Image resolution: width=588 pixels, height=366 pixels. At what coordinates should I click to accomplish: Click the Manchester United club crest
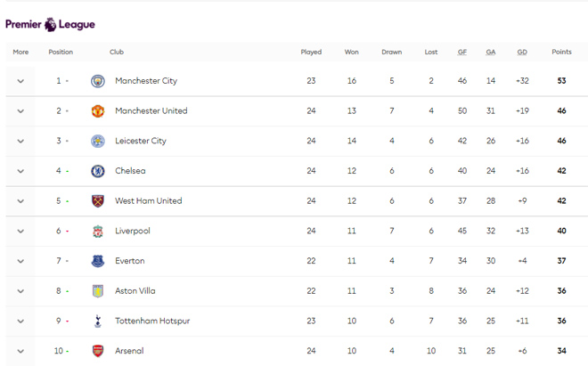click(x=98, y=111)
